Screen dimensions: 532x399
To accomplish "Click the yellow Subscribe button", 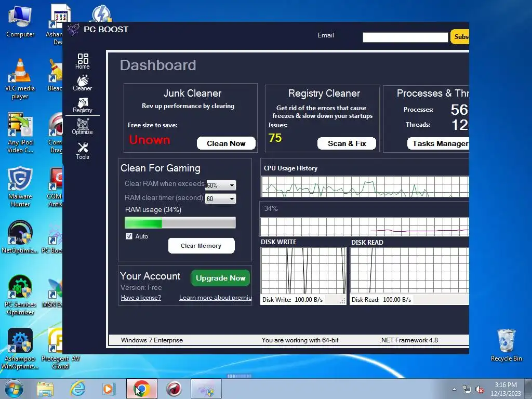I will click(x=460, y=37).
